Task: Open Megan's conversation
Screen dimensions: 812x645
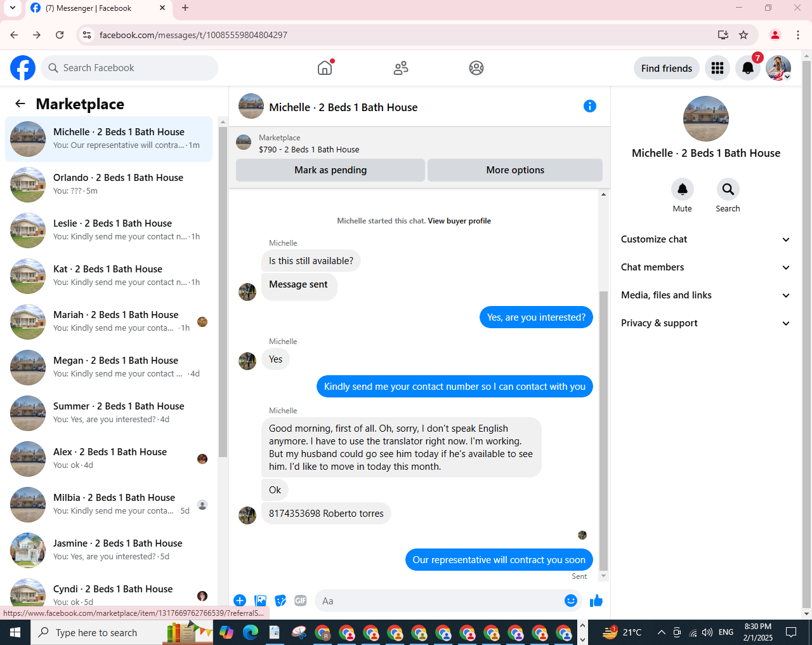Action: pos(109,368)
